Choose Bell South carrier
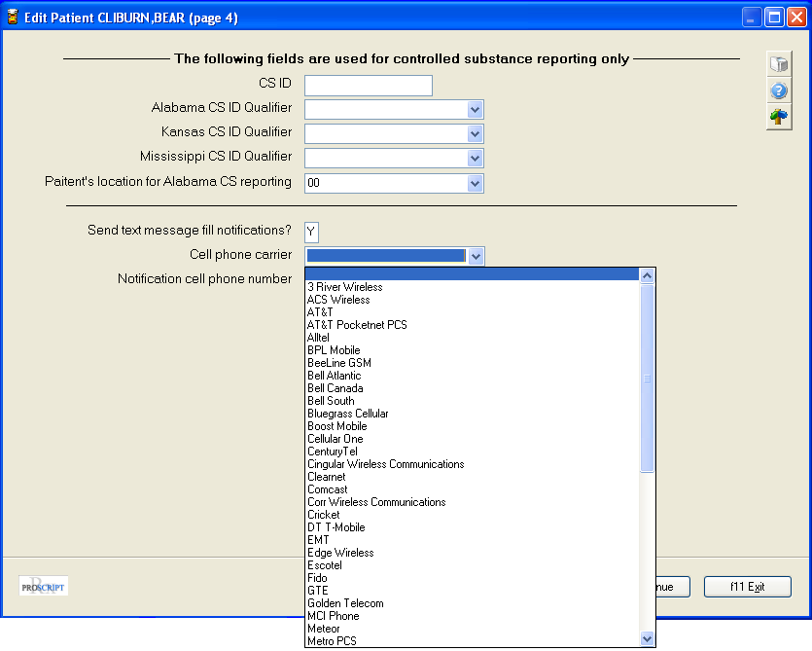 [473, 401]
